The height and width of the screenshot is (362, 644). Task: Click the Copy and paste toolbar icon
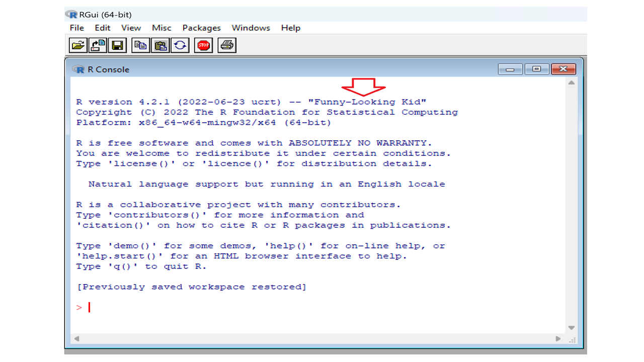(180, 46)
